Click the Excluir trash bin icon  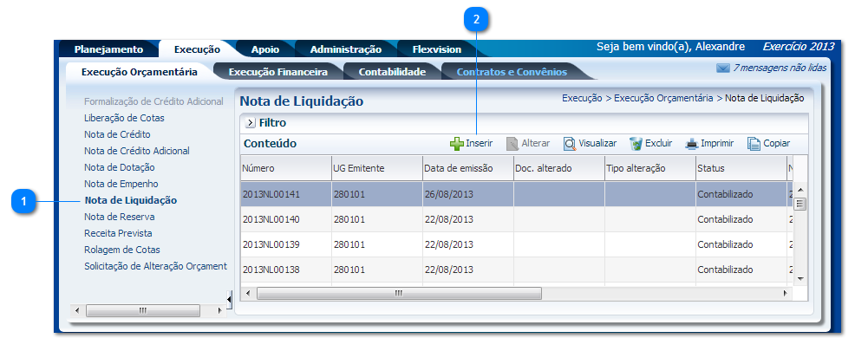(x=636, y=144)
